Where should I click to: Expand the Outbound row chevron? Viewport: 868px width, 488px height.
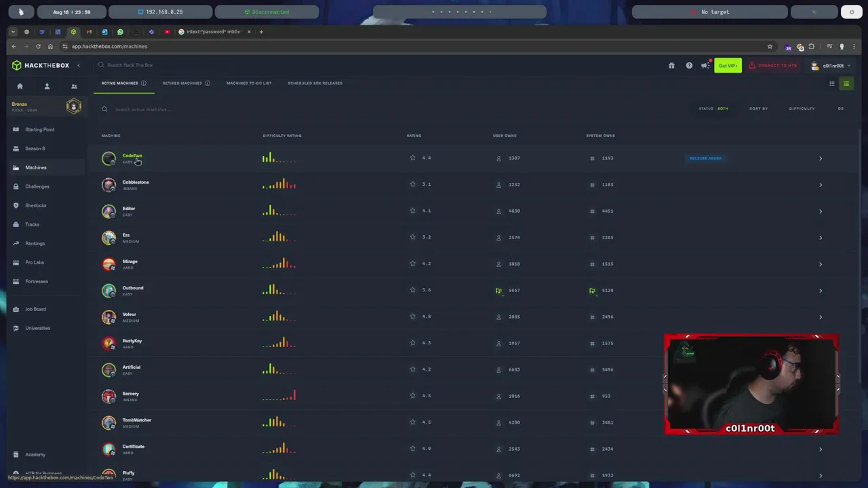tap(821, 291)
